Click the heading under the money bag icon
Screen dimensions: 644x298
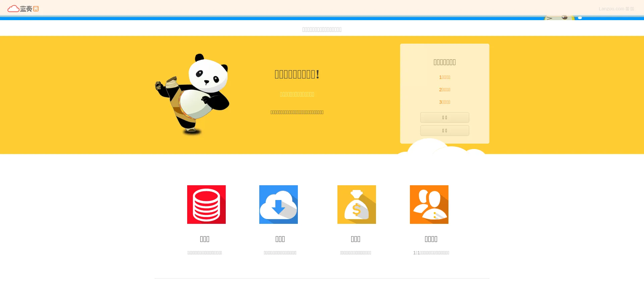[x=356, y=239]
